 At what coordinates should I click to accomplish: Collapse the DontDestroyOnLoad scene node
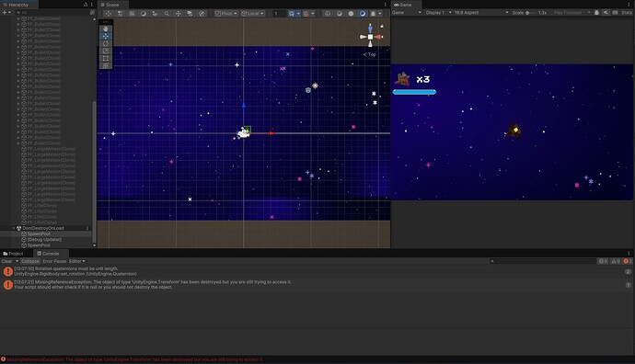(x=14, y=228)
